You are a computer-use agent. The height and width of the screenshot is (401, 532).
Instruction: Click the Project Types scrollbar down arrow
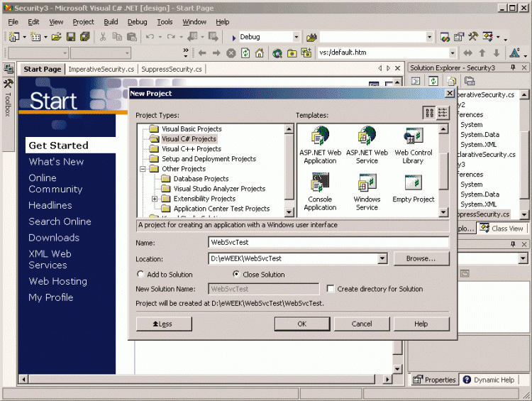(x=289, y=212)
